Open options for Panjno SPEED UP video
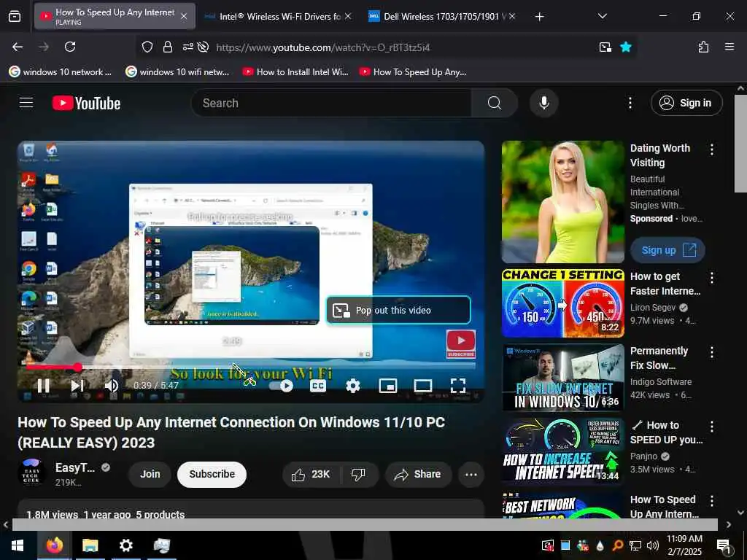 [712, 426]
